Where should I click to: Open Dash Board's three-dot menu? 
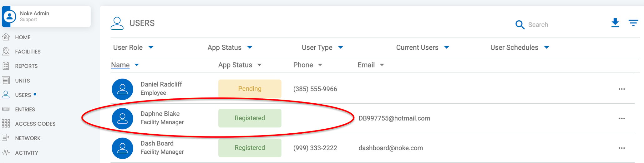point(621,148)
